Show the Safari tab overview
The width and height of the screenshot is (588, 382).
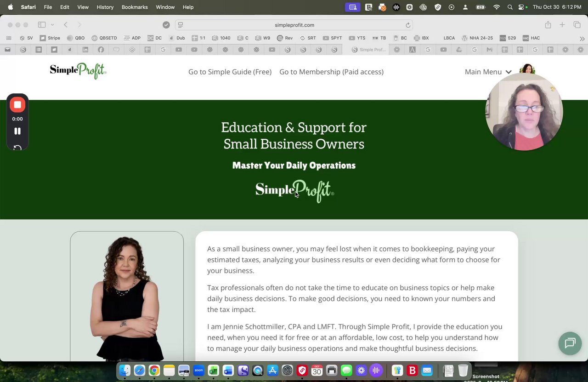pos(577,25)
